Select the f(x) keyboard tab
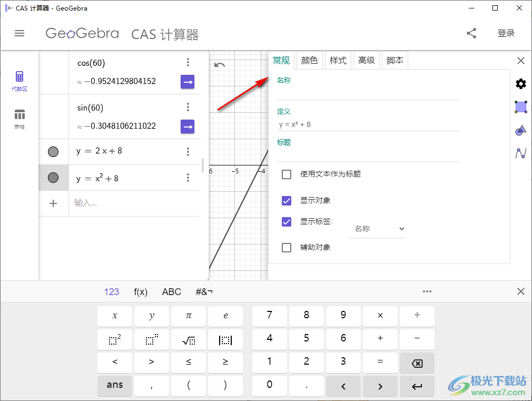This screenshot has width=532, height=401. click(140, 291)
